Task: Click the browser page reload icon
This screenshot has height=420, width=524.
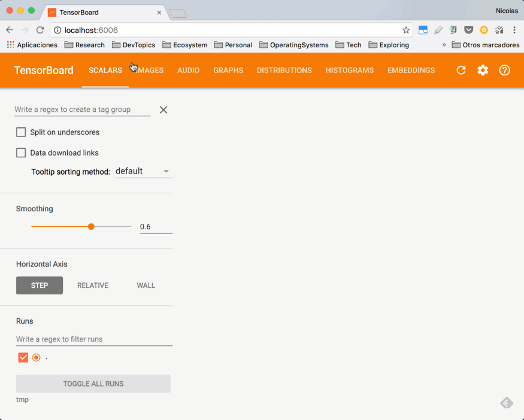Action: point(40,29)
